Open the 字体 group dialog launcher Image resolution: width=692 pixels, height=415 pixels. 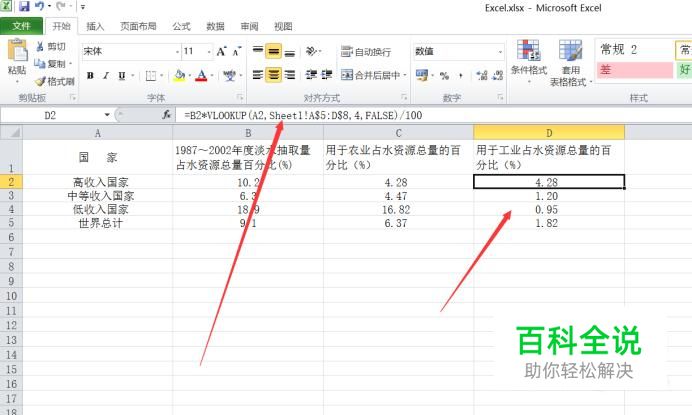240,97
